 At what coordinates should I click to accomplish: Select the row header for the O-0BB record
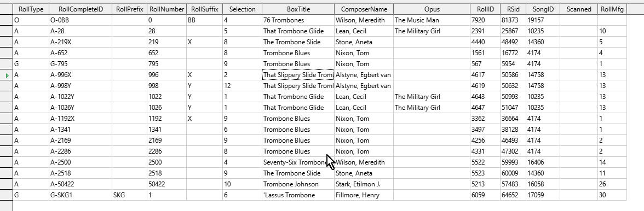click(x=7, y=20)
